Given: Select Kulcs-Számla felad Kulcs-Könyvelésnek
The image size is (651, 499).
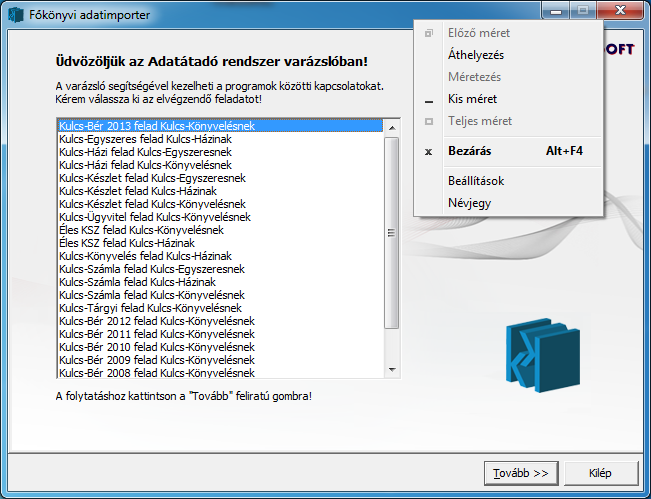Looking at the screenshot, I should tap(220, 295).
